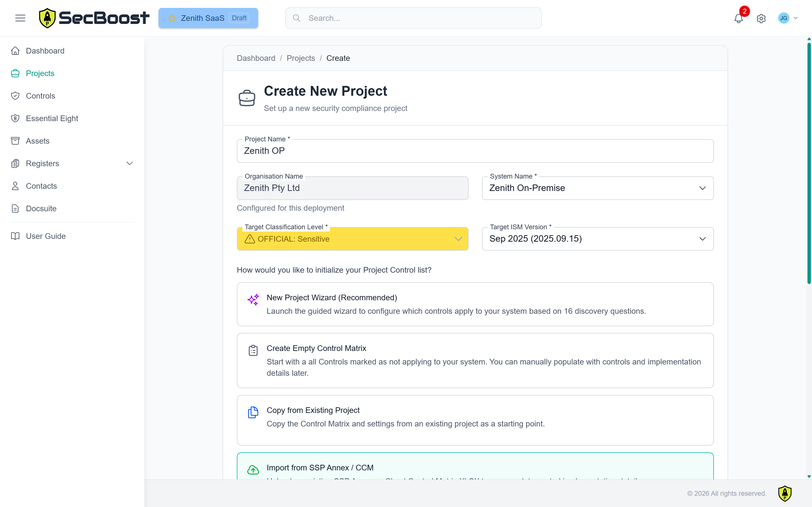Viewport: 812px width, 507px height.
Task: Click the Assets archive icon
Action: coord(15,141)
